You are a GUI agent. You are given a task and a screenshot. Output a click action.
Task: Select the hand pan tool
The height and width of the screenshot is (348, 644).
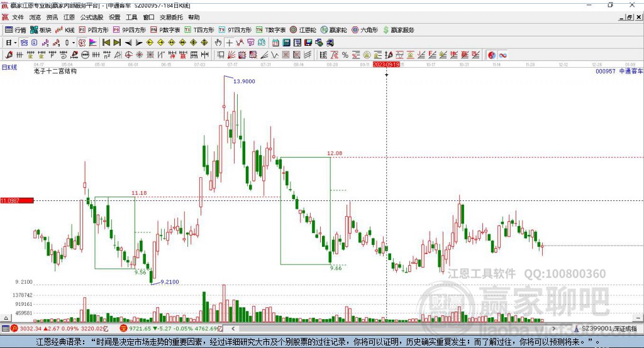click(x=218, y=43)
